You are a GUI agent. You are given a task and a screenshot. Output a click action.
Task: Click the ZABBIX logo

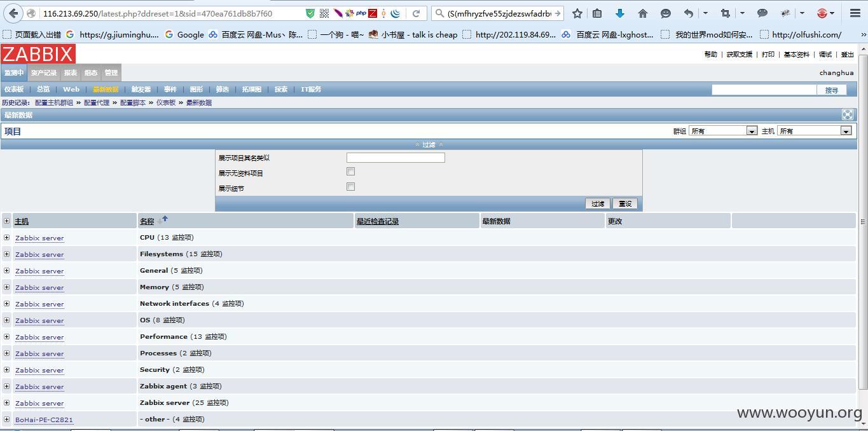click(38, 54)
